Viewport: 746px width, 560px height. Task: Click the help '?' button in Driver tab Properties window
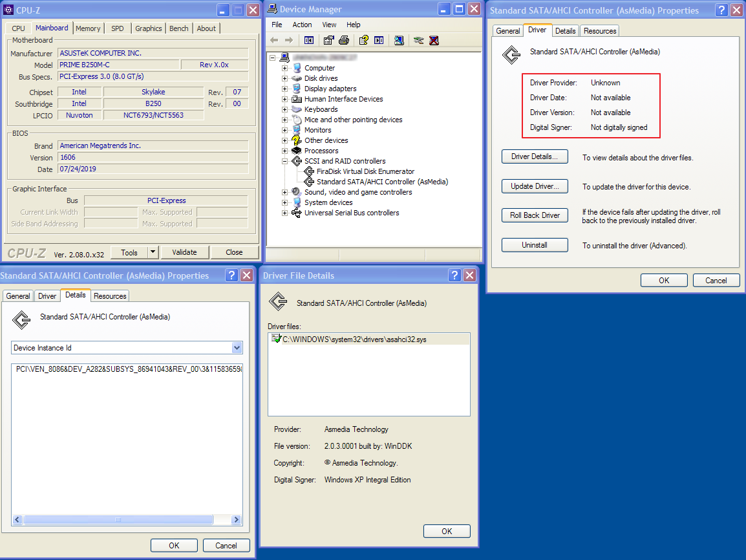pyautogui.click(x=721, y=10)
